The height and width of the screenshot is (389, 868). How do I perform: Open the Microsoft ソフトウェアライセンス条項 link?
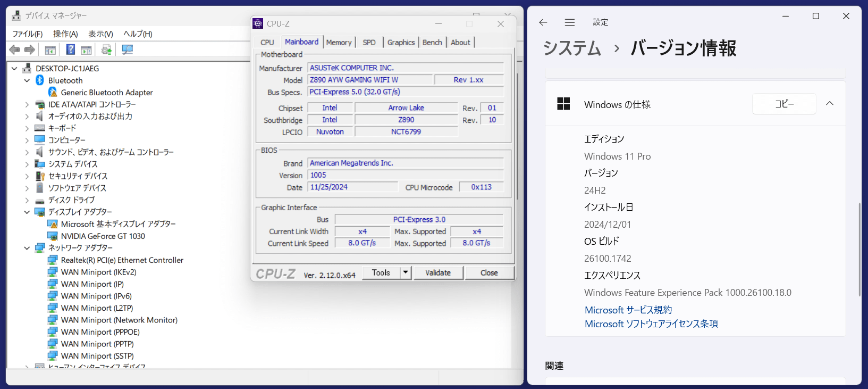click(651, 324)
